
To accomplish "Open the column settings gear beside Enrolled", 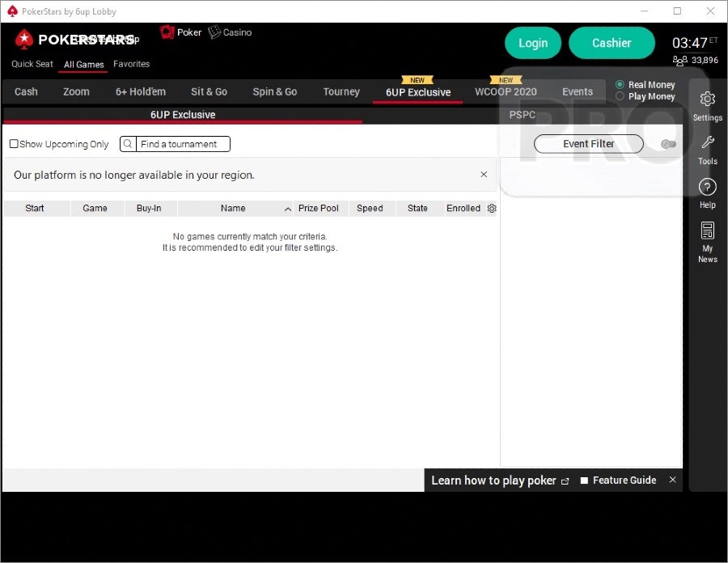I will (x=491, y=208).
